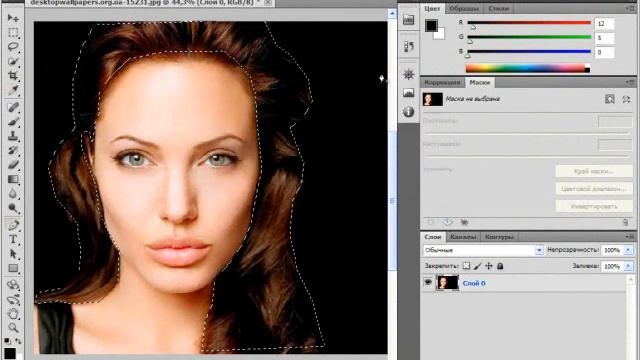Select the Healing Brush tool
Screen dimensions: 640x360
[13, 107]
